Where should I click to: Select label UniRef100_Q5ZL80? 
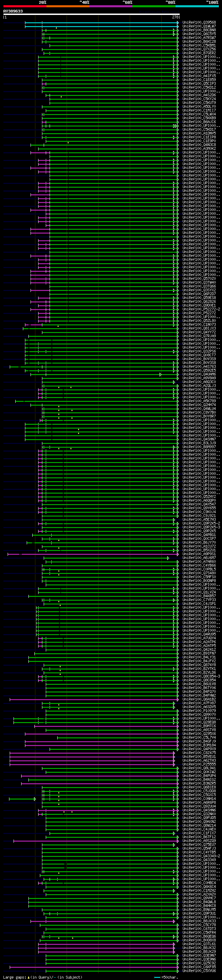click(x=199, y=320)
